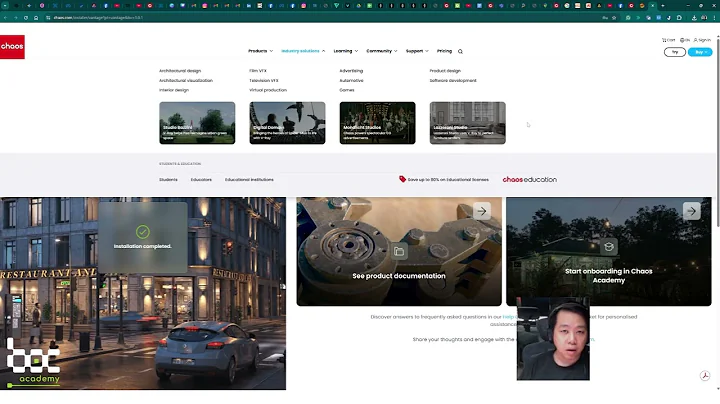Collapse the Industry solutions menu
The width and height of the screenshot is (720, 404).
[x=303, y=51]
